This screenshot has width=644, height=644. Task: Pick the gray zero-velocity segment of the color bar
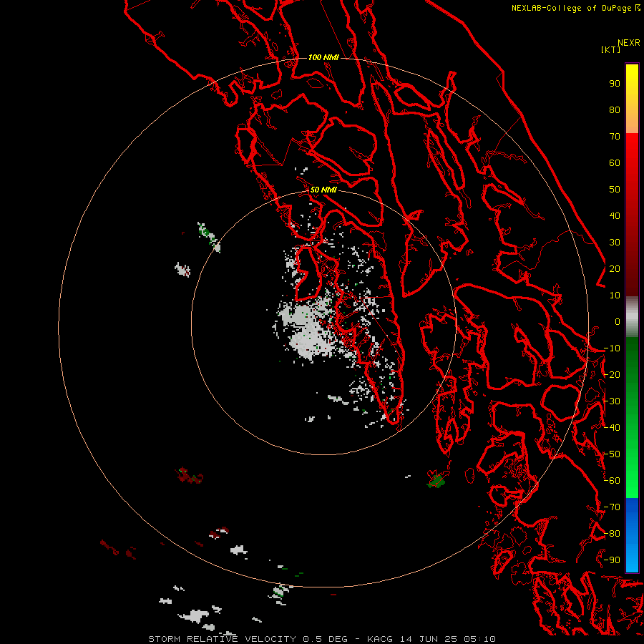[x=632, y=317]
